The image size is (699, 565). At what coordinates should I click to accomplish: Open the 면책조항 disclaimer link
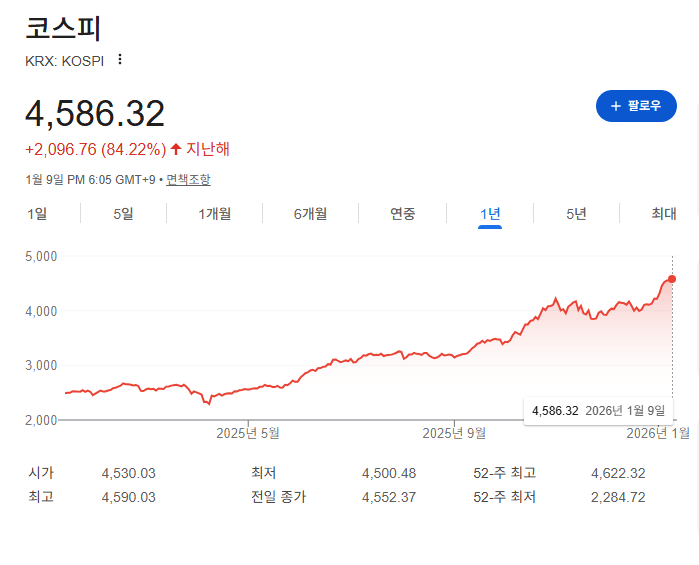pyautogui.click(x=188, y=180)
